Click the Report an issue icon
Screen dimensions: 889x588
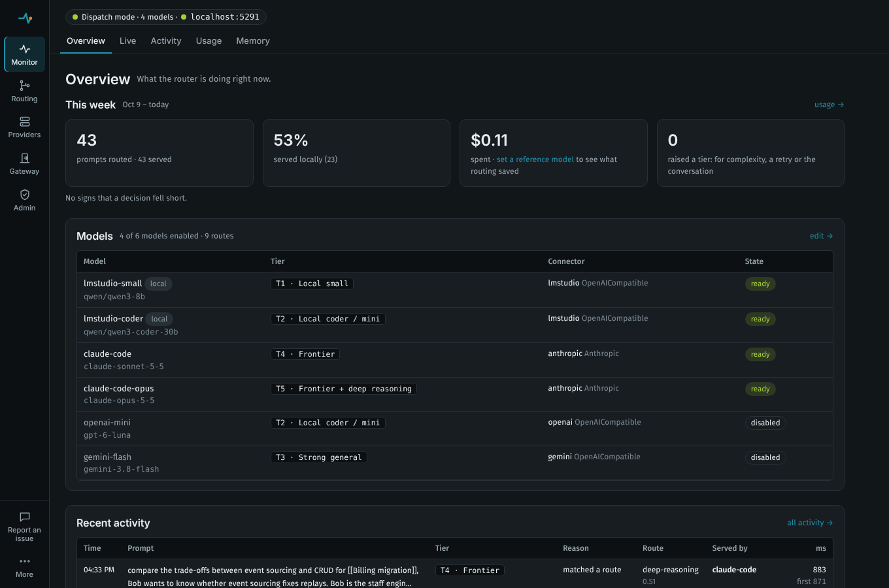[25, 517]
